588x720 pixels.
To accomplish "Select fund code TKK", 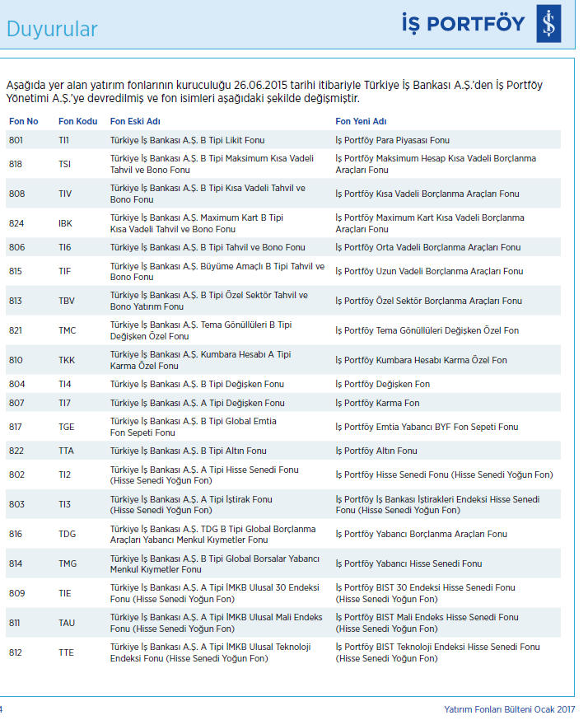I will pyautogui.click(x=67, y=360).
